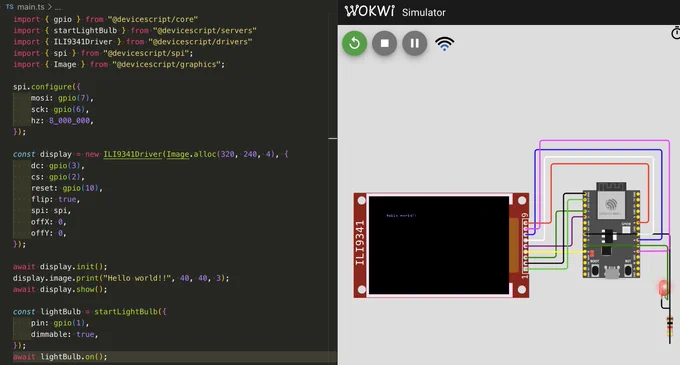Image resolution: width=680 pixels, height=365 pixels.
Task: Click the 'hz: 8_000_000,' value
Action: 69,121
